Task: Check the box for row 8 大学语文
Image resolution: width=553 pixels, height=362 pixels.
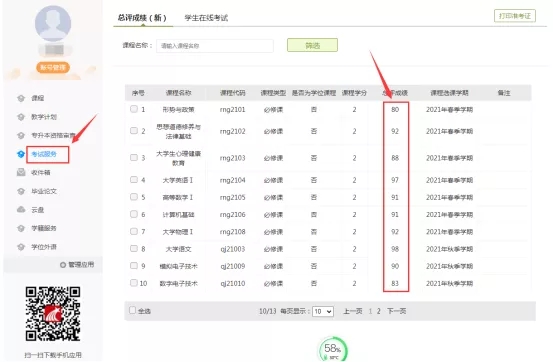Action: pos(134,249)
